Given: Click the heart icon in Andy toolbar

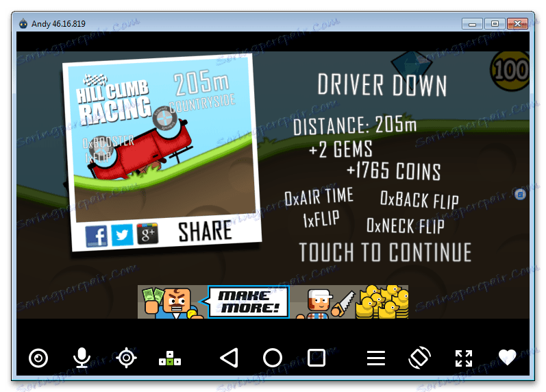Looking at the screenshot, I should (x=508, y=357).
